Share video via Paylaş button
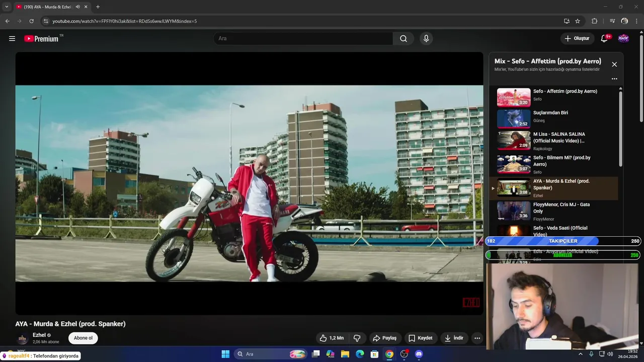The height and width of the screenshot is (362, 644). point(385,338)
